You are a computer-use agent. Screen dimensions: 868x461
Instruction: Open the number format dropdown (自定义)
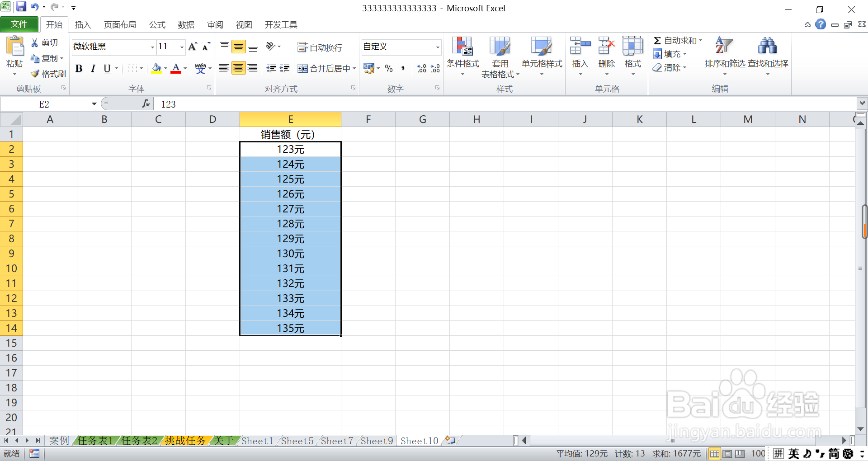(438, 47)
